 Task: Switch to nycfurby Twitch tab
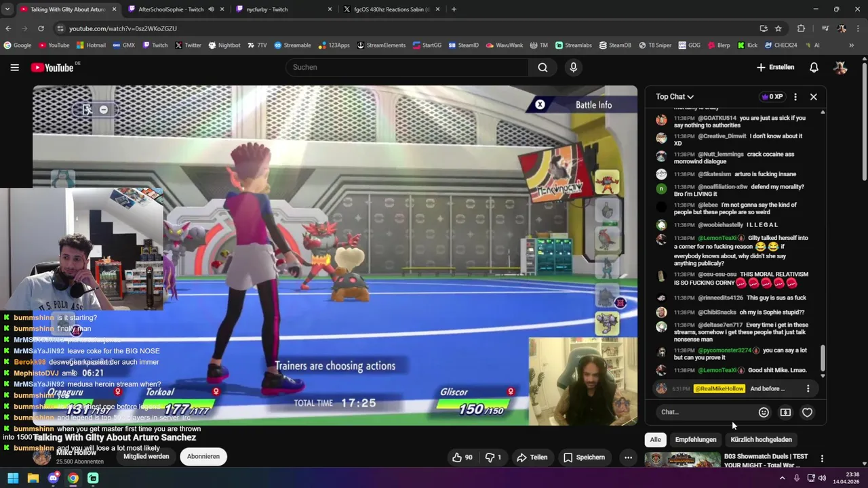(x=281, y=9)
